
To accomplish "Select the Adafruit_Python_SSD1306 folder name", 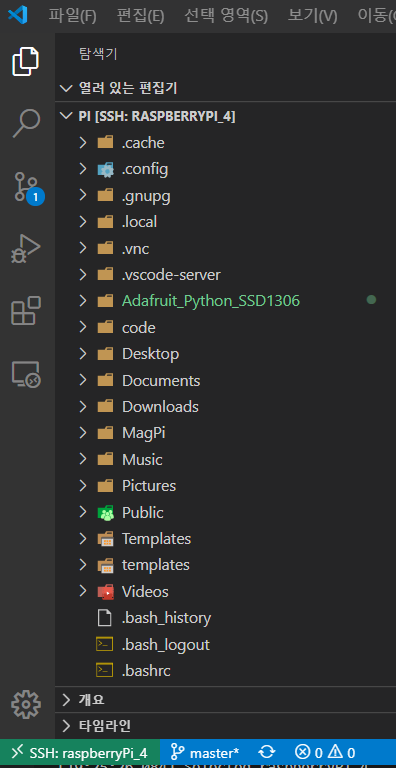I will tap(211, 301).
